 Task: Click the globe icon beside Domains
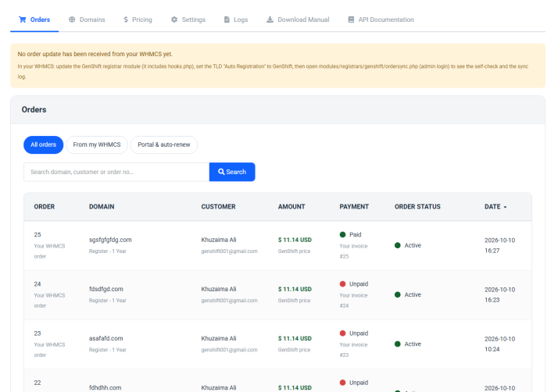click(x=72, y=20)
